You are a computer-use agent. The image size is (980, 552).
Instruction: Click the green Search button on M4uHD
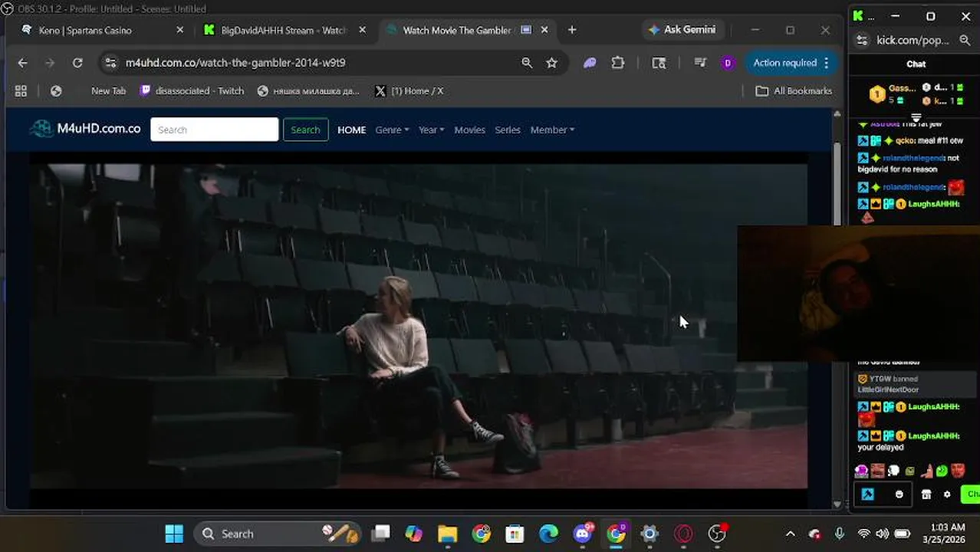pos(305,130)
